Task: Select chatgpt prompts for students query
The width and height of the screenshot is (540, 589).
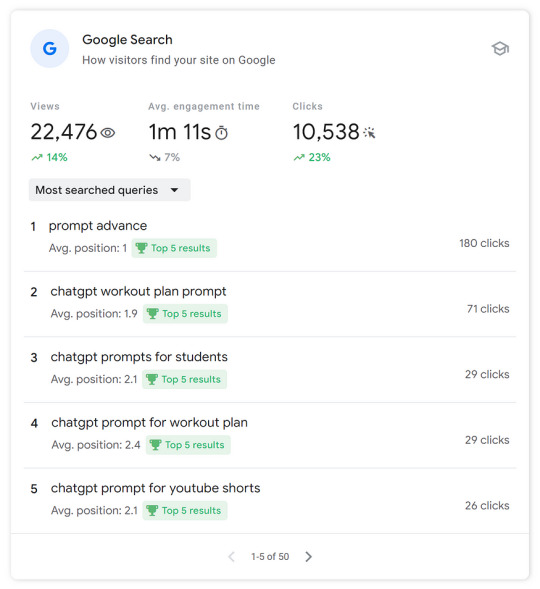Action: [x=139, y=357]
